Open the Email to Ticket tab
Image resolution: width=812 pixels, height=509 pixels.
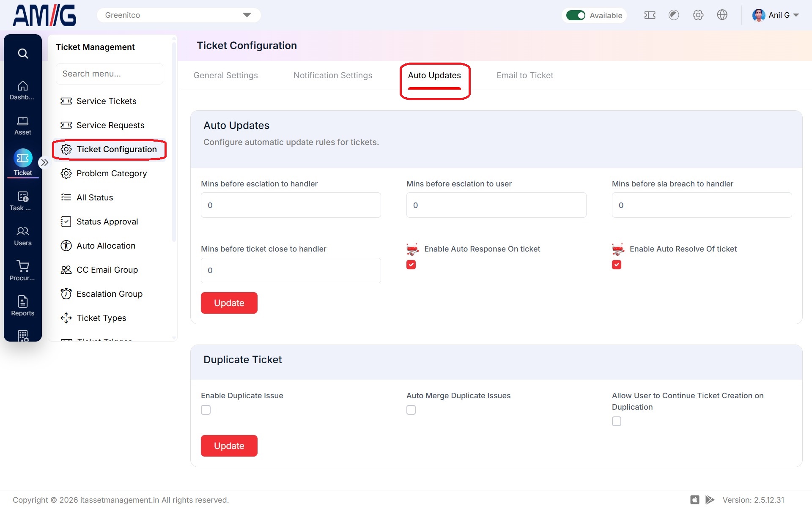(x=525, y=75)
